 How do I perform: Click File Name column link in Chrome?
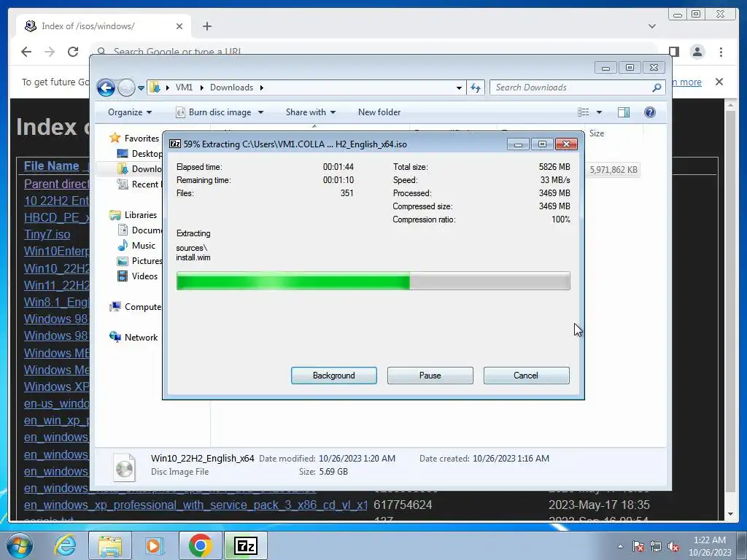[x=52, y=166]
